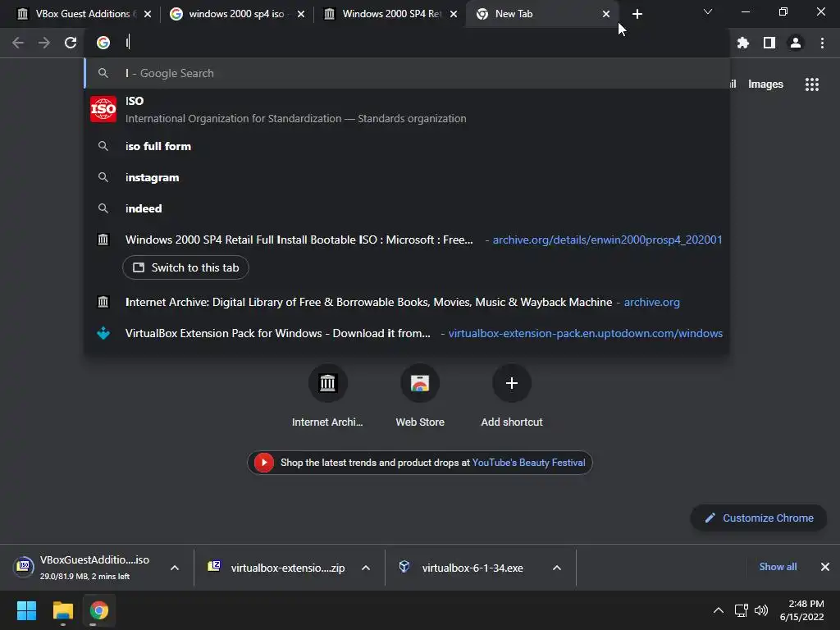Play the YouTube promo red icon
The width and height of the screenshot is (840, 630).
[x=263, y=463]
